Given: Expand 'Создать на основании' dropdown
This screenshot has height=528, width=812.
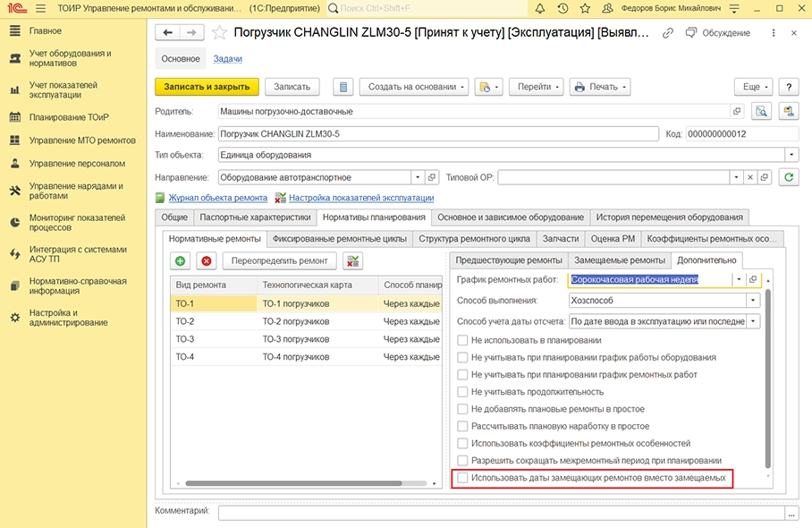Looking at the screenshot, I should [x=414, y=87].
